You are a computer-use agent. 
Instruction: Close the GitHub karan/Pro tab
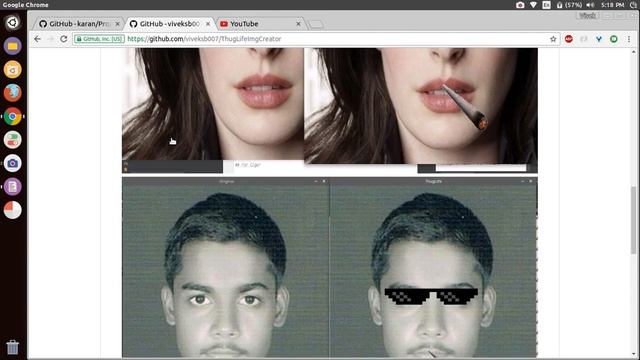point(117,24)
